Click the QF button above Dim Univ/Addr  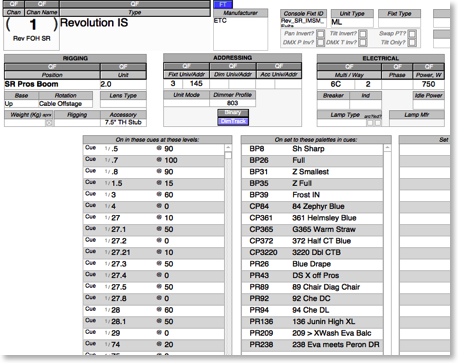(233, 66)
